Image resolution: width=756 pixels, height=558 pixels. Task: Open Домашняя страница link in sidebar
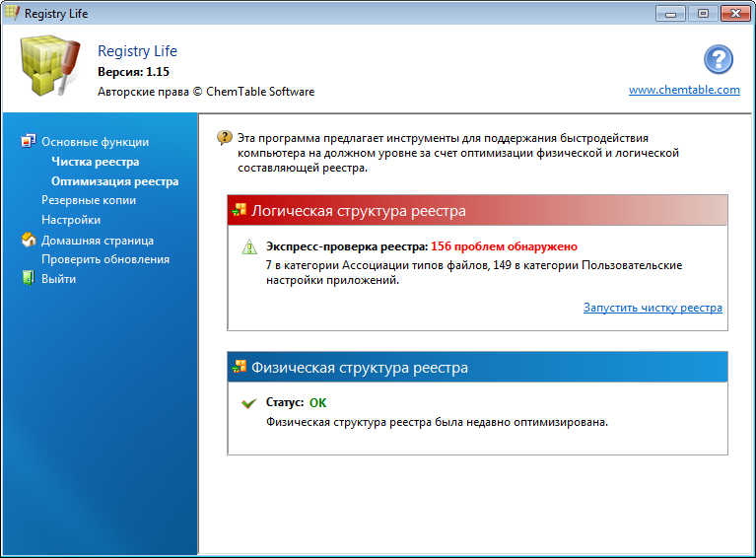pyautogui.click(x=98, y=241)
